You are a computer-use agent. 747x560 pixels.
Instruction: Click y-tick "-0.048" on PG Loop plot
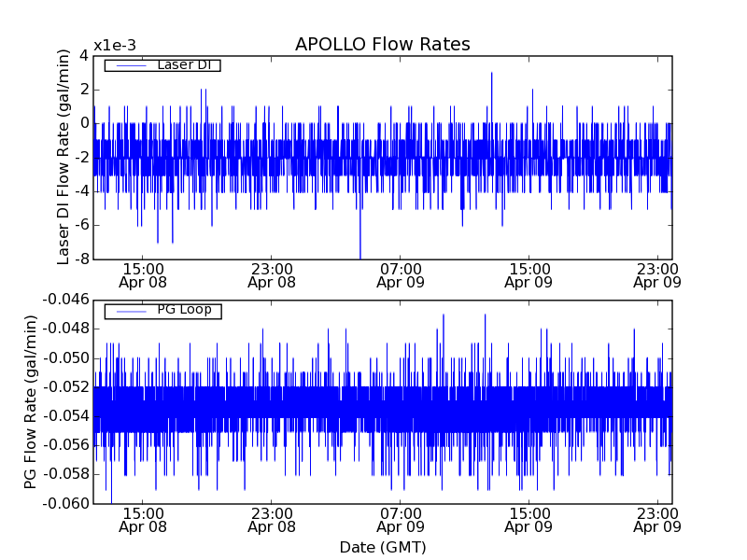(66, 329)
